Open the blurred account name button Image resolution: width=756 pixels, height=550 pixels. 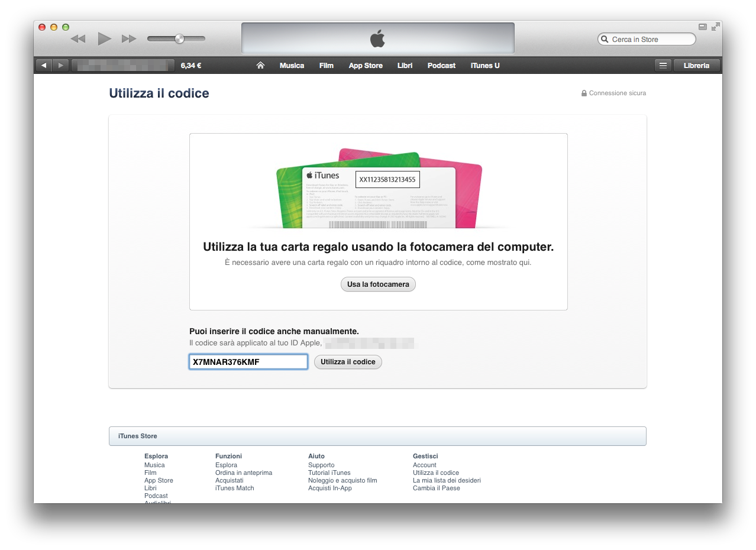coord(123,66)
